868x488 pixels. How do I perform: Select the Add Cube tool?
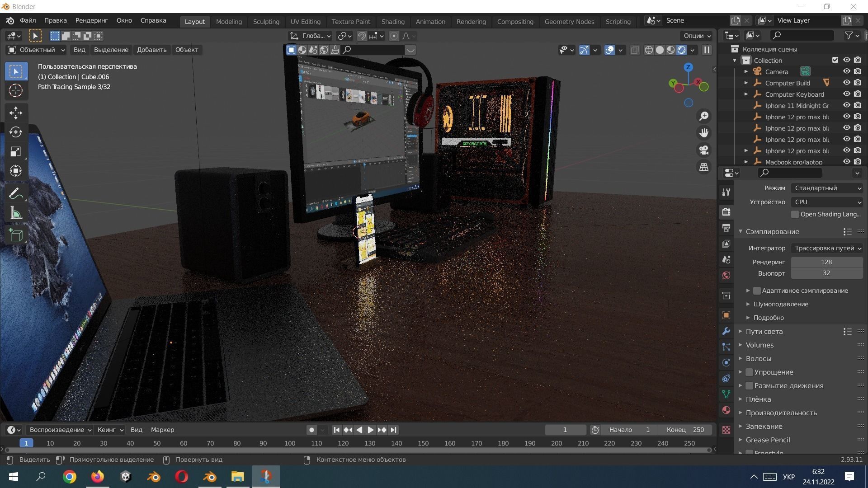tap(16, 235)
